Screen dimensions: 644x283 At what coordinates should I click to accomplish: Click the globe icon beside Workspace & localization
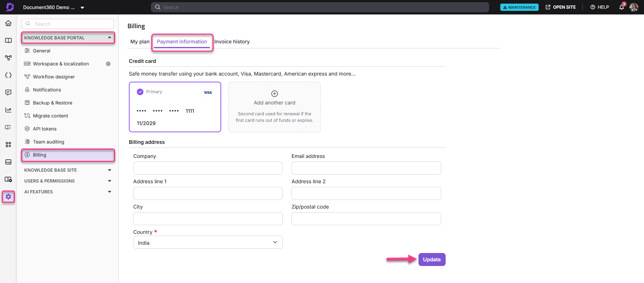(108, 64)
